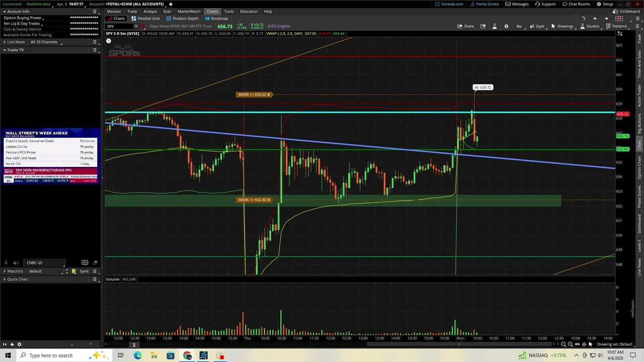Click the flask Edit Studies icon beside Share
This screenshot has height=362, width=644.
[495, 26]
